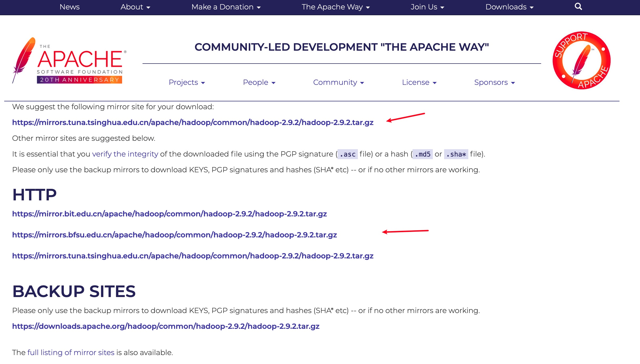Image resolution: width=640 pixels, height=364 pixels.
Task: Open the full listing of mirror sites
Action: [71, 352]
